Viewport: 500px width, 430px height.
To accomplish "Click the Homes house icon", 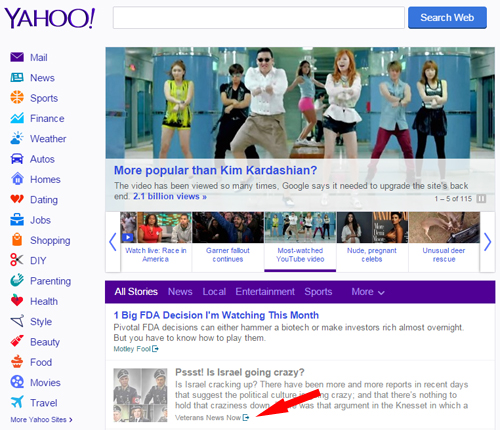I will pyautogui.click(x=17, y=179).
